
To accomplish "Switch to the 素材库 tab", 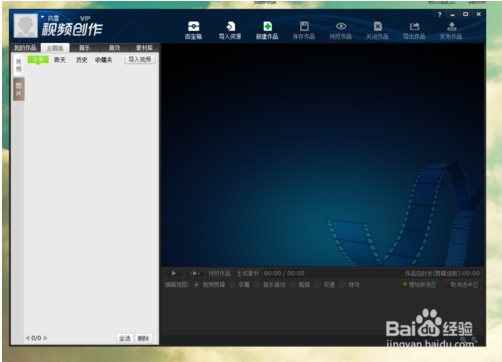I will (x=144, y=48).
